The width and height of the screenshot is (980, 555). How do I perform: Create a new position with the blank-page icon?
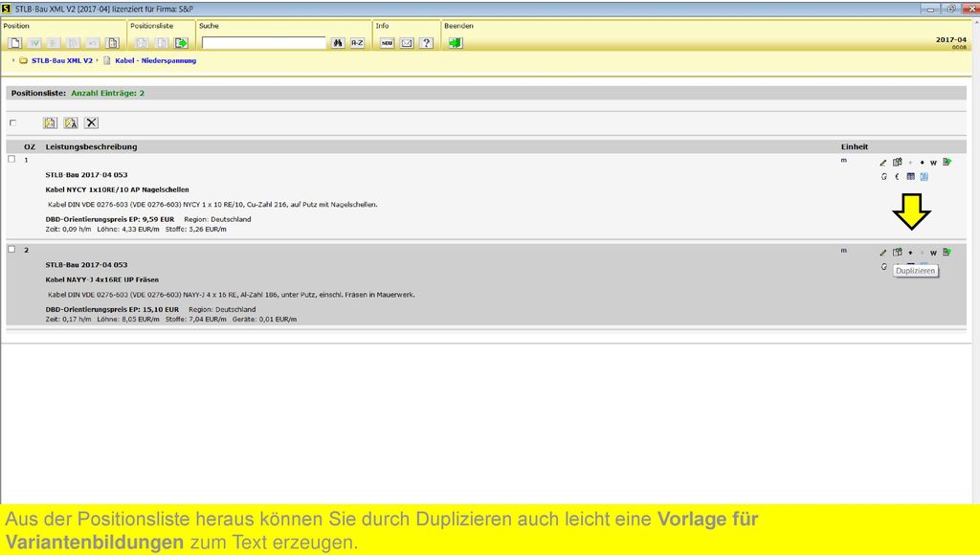15,43
